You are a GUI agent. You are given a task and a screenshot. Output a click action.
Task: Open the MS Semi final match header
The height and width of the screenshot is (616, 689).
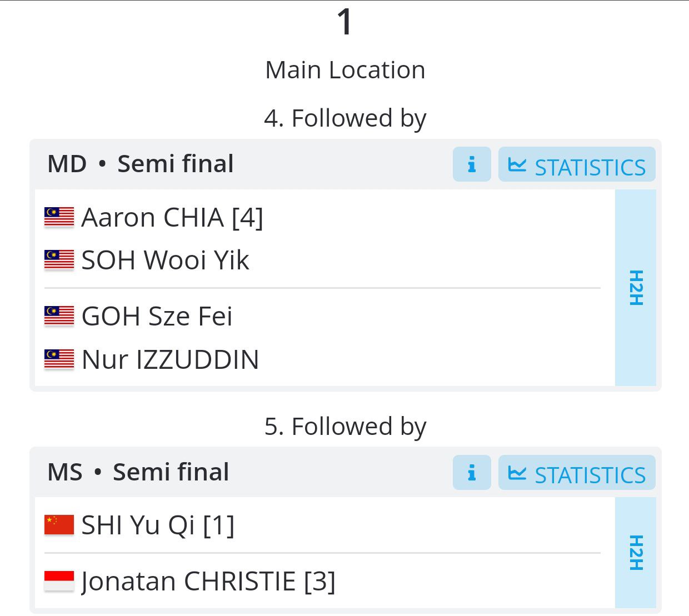click(138, 472)
